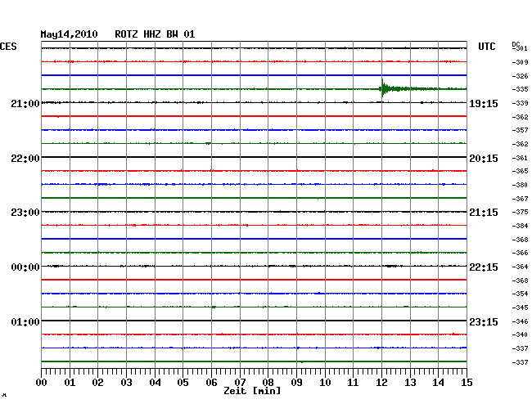This screenshot has width=532, height=404.
Task: Select the DC offset value -339
Action: click(x=520, y=103)
